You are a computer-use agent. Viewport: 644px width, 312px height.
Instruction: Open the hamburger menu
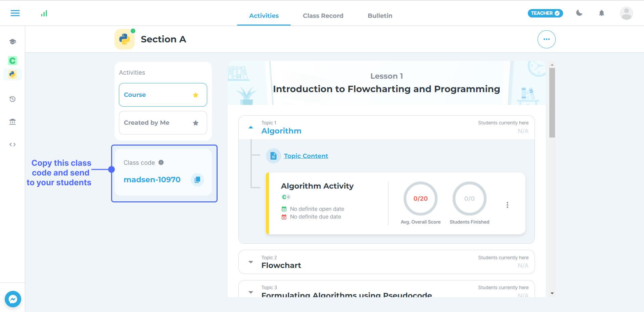click(15, 13)
